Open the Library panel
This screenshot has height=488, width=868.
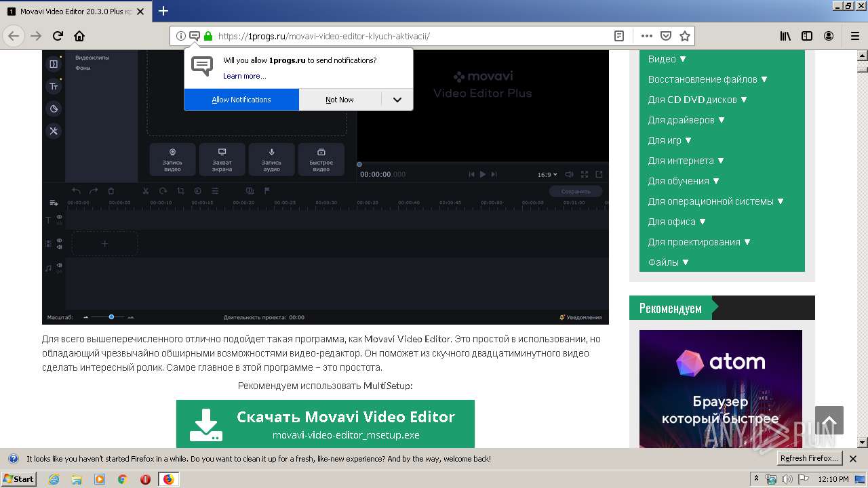[x=785, y=36]
